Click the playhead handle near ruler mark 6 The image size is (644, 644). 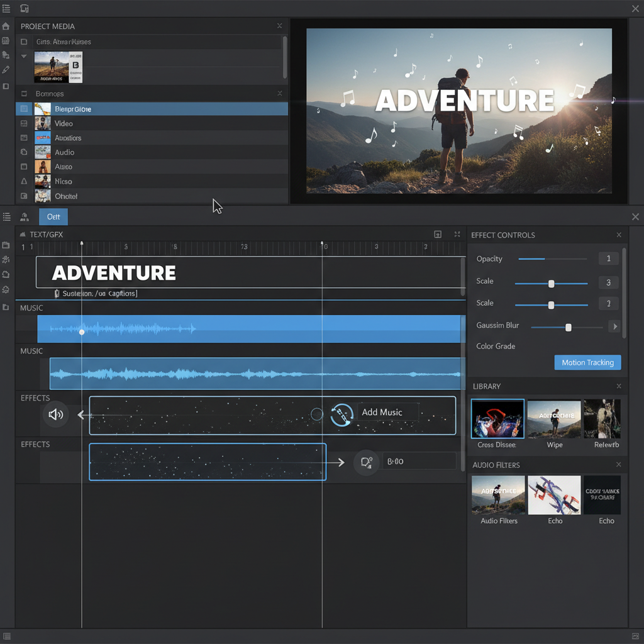322,243
